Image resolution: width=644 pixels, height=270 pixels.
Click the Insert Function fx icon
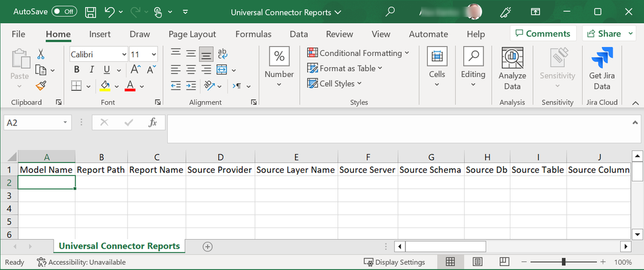153,122
